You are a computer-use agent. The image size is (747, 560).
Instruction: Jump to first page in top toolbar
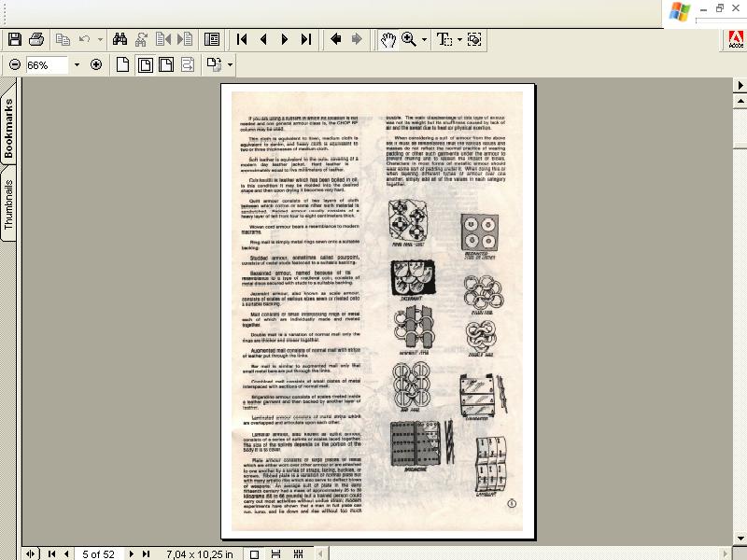pyautogui.click(x=242, y=39)
